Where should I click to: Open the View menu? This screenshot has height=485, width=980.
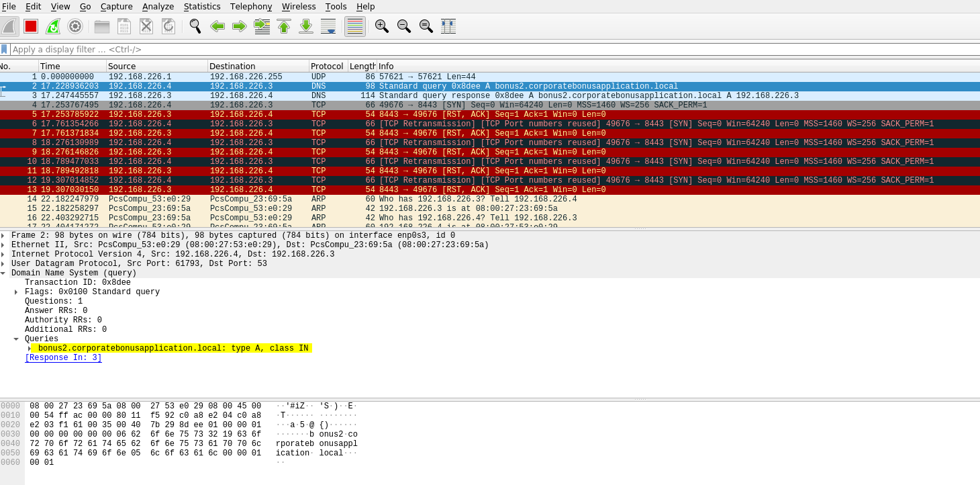(60, 6)
